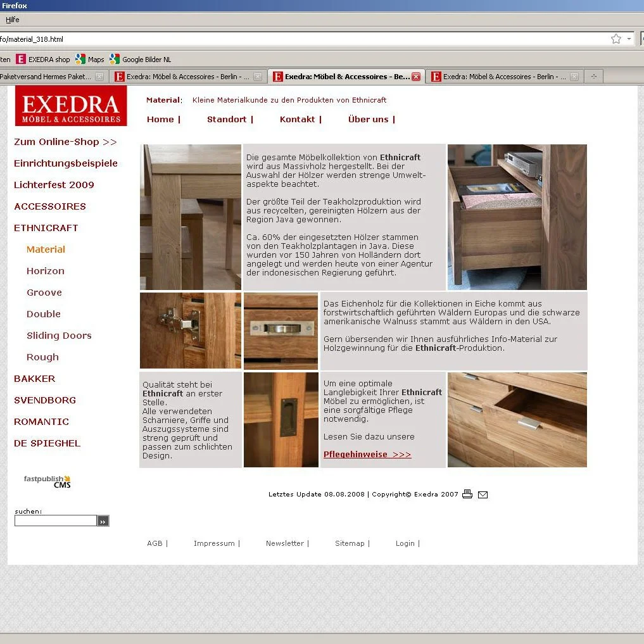Switch to the last Exedra tab

[x=504, y=77]
